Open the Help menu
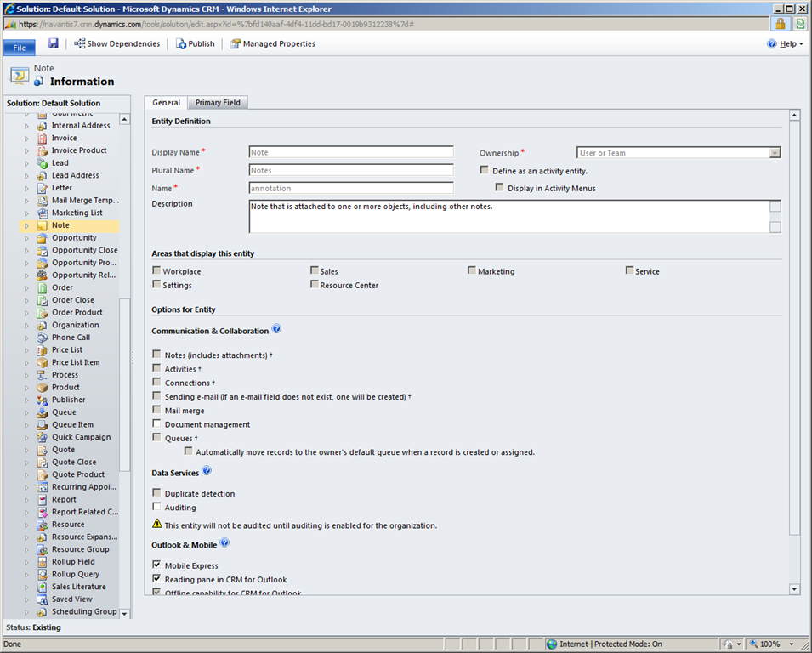Viewport: 812px width, 653px height. [786, 43]
